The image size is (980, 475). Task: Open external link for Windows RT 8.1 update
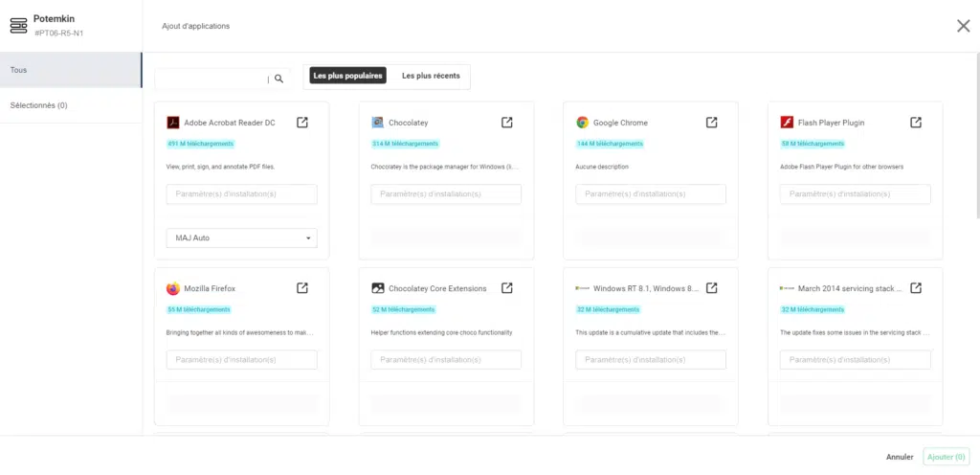[x=711, y=288]
